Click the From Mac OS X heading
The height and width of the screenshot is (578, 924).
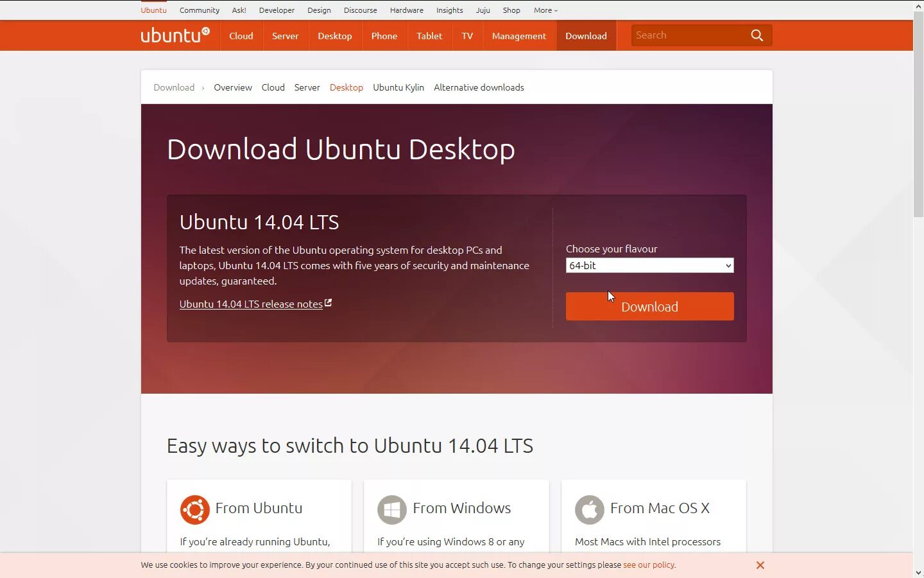660,508
